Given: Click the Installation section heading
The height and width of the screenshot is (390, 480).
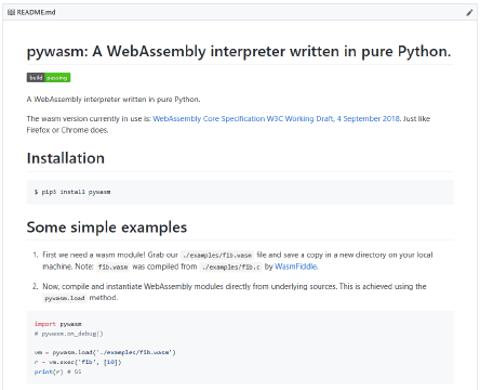Looking at the screenshot, I should [x=66, y=158].
